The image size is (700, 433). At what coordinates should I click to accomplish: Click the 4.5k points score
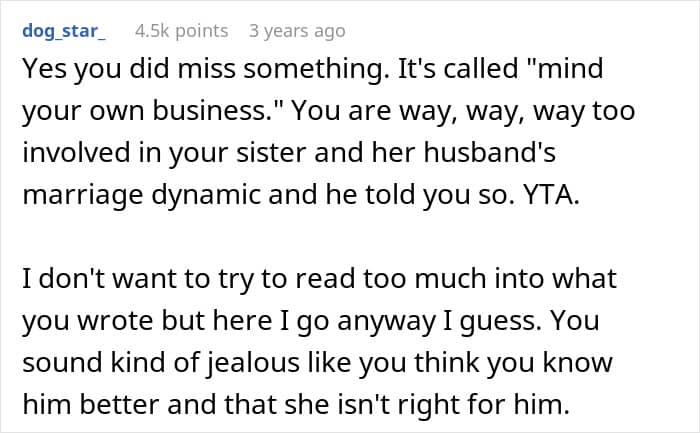coord(180,31)
